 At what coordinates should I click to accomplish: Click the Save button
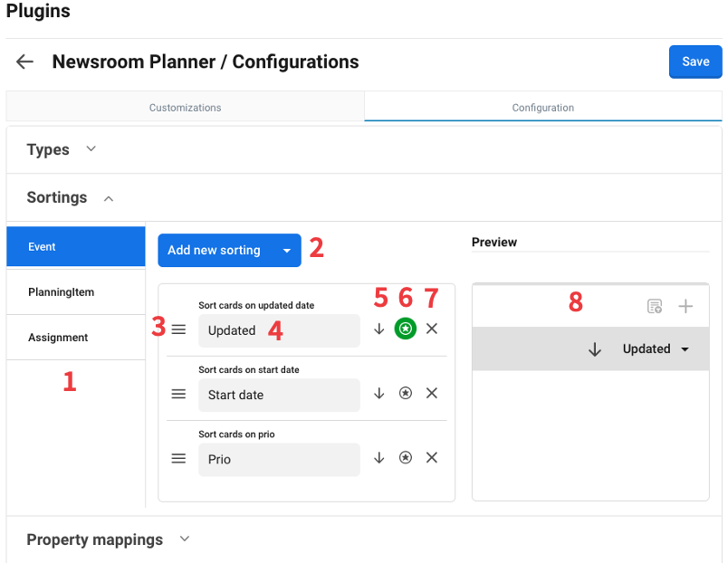point(694,62)
